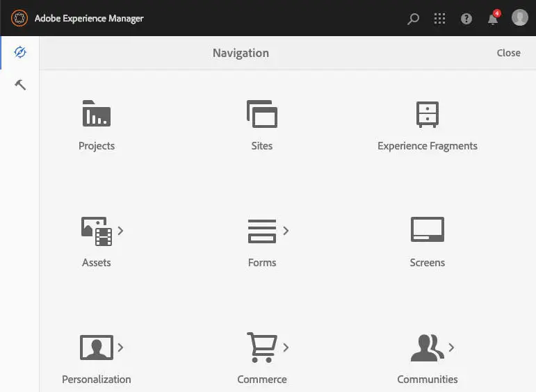Open the Tools hammer icon in sidebar
536x392 pixels.
point(20,85)
